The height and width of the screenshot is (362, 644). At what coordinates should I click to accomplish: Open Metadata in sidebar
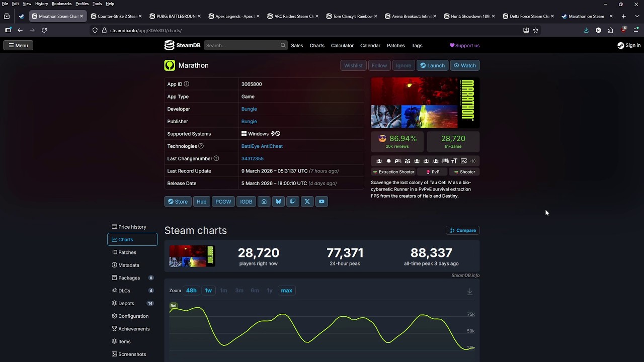(x=132, y=265)
